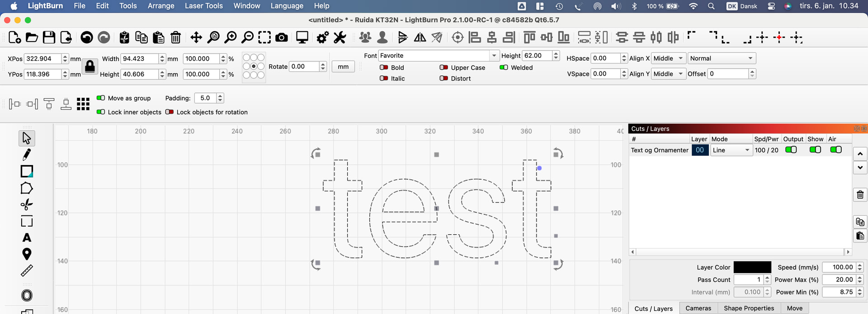Toggle Output for the layer 00

[791, 150]
